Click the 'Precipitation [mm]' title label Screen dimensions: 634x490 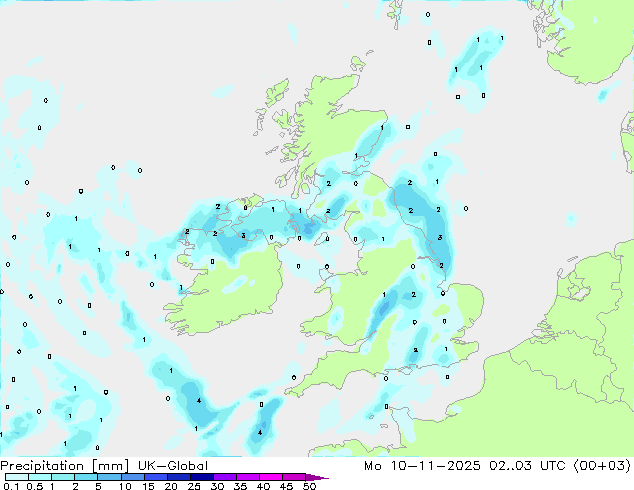point(65,466)
